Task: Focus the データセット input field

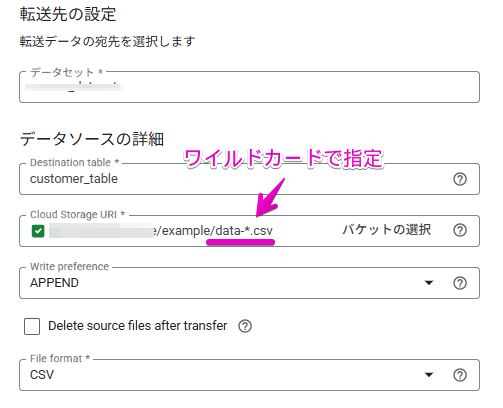Action: [x=249, y=87]
